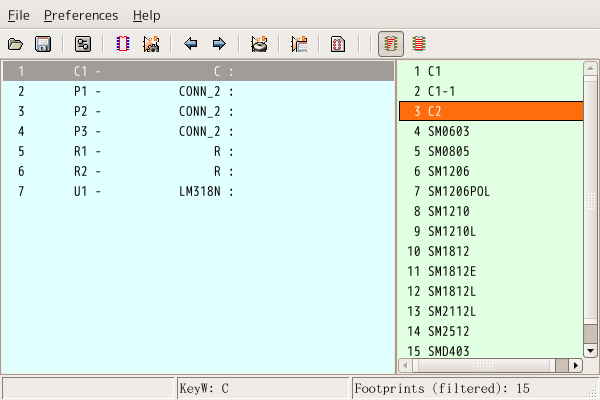The height and width of the screenshot is (400, 600).
Task: Save the netlist using the floppy disk icon
Action: 43,44
